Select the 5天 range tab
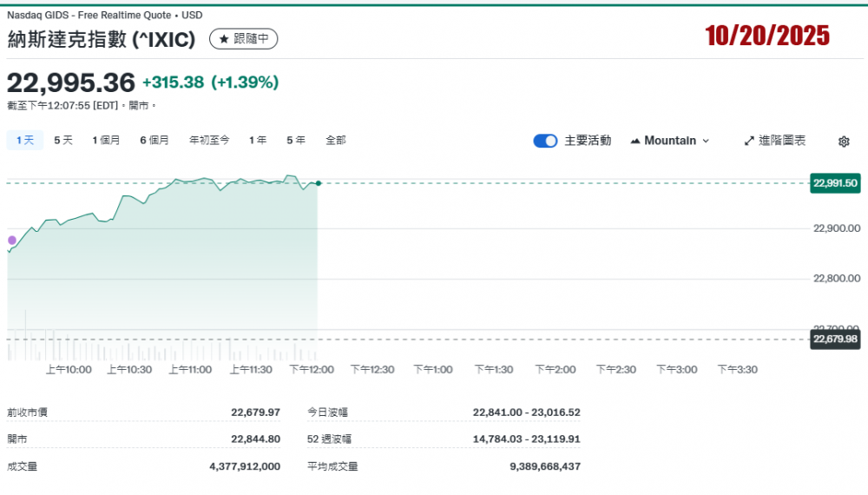Image resolution: width=868 pixels, height=495 pixels. (x=63, y=140)
